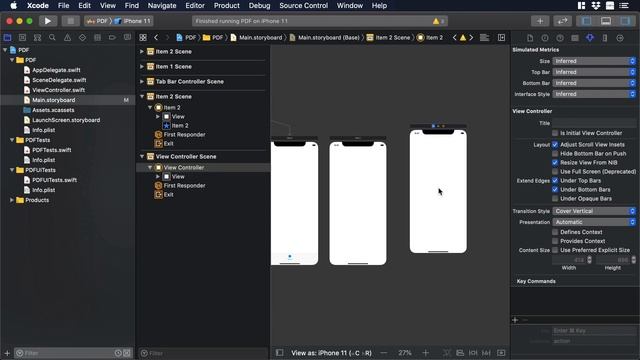Open the Debug menu
This screenshot has width=640, height=360.
pyautogui.click(x=259, y=6)
